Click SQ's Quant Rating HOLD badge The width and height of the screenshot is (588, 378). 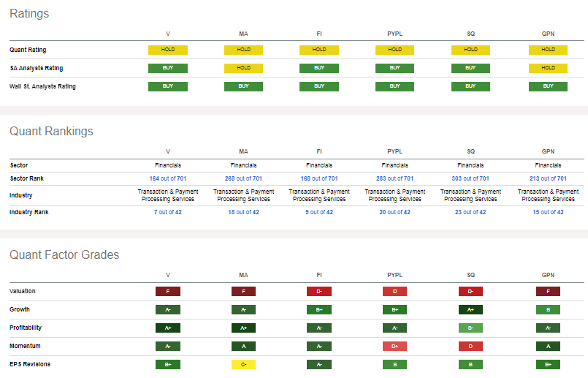470,50
